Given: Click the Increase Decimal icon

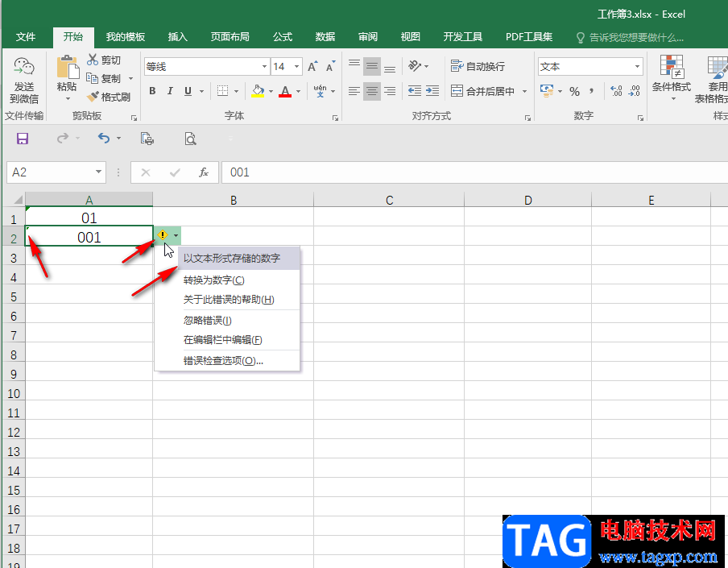Looking at the screenshot, I should 616,91.
